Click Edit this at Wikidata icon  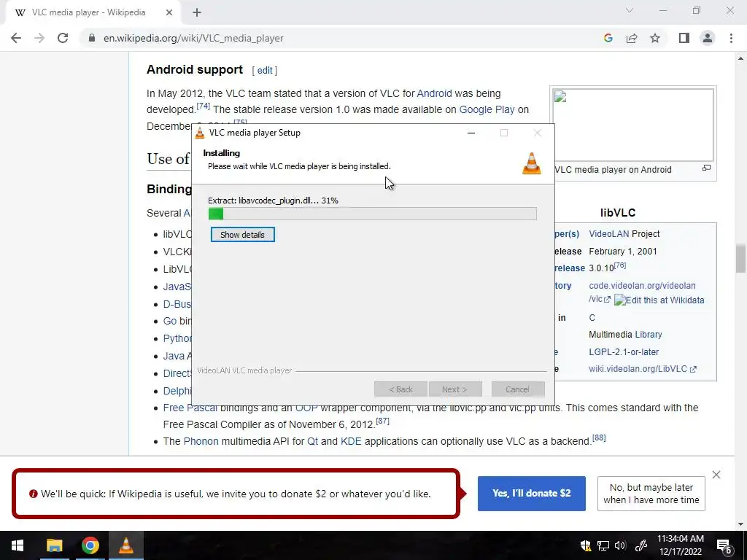click(x=659, y=300)
